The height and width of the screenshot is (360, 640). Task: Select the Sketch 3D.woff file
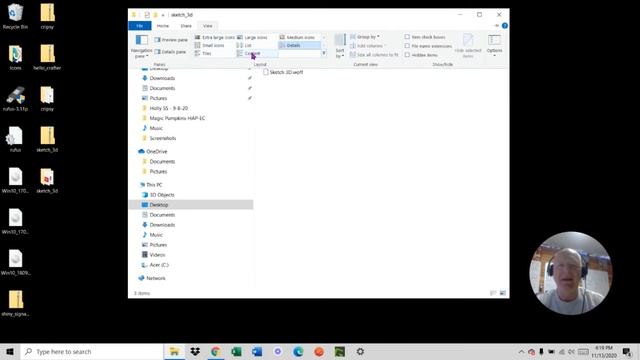coord(283,72)
